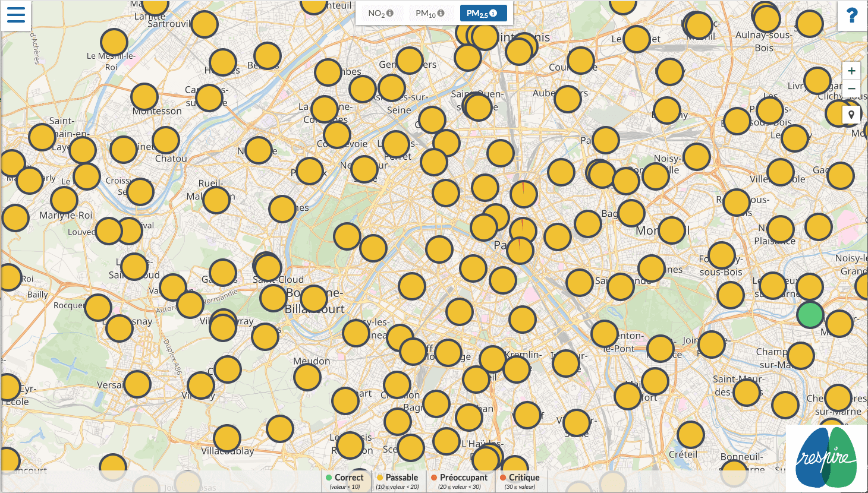Click the Passable legend entry
Screen dimensions: 868x493
tap(397, 481)
